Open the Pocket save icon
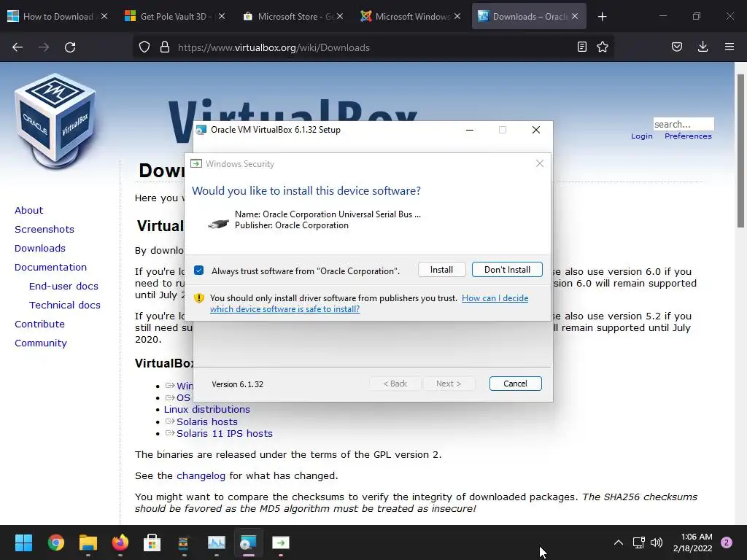Image resolution: width=747 pixels, height=560 pixels. click(677, 47)
